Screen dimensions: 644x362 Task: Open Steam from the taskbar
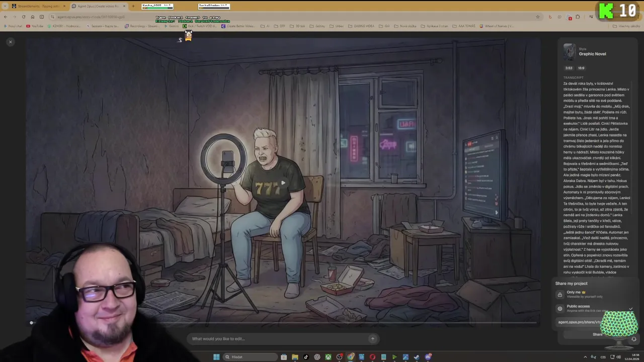click(x=417, y=357)
